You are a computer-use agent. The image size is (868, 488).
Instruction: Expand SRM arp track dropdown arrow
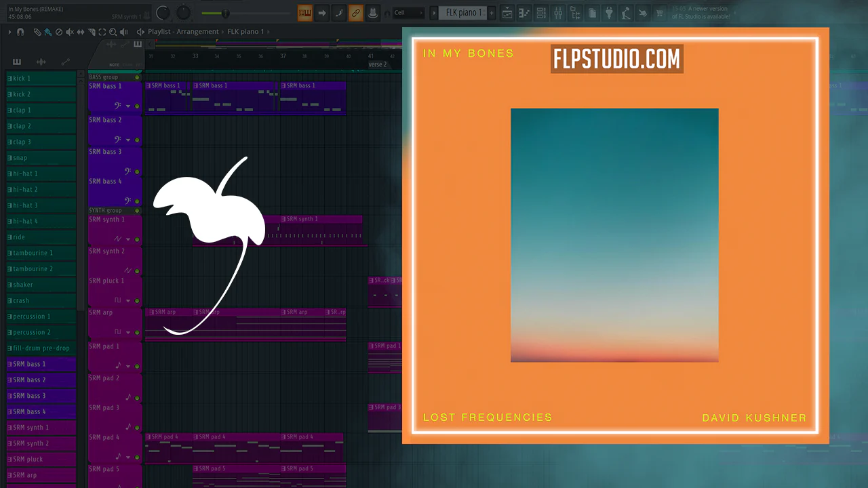(128, 332)
